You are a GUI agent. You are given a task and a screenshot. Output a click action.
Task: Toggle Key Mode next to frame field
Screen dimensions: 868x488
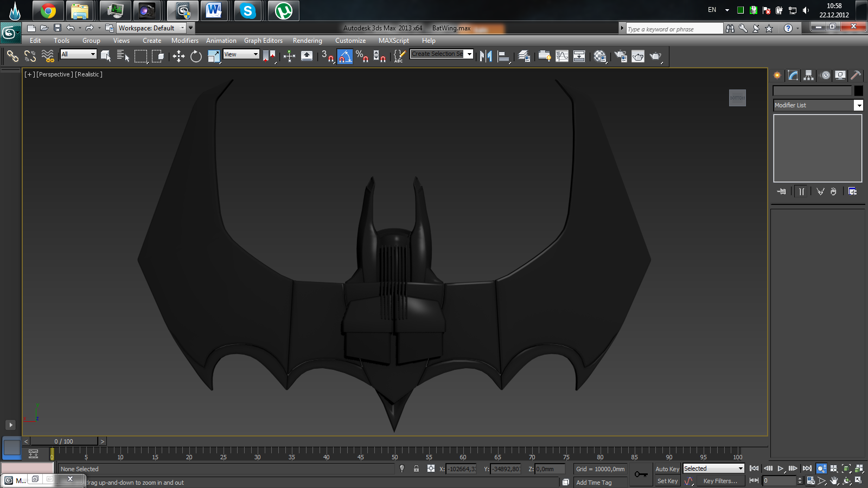pos(754,480)
